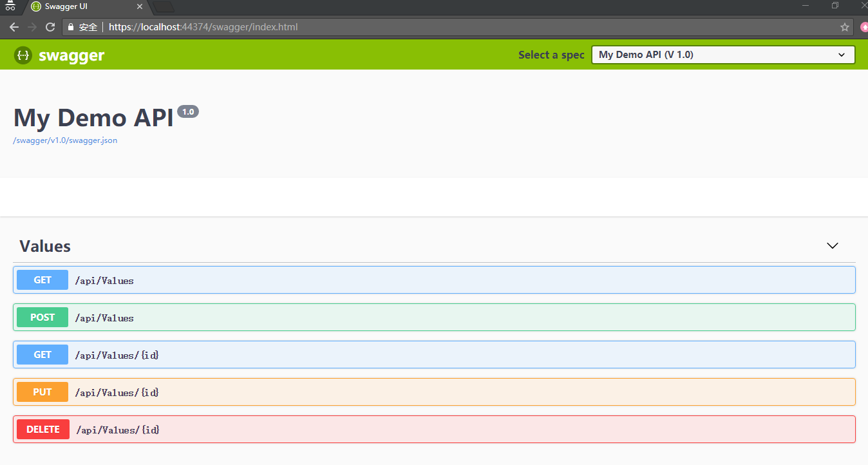This screenshot has height=465, width=868.
Task: Select the Swagger UI tab
Action: 87,6
